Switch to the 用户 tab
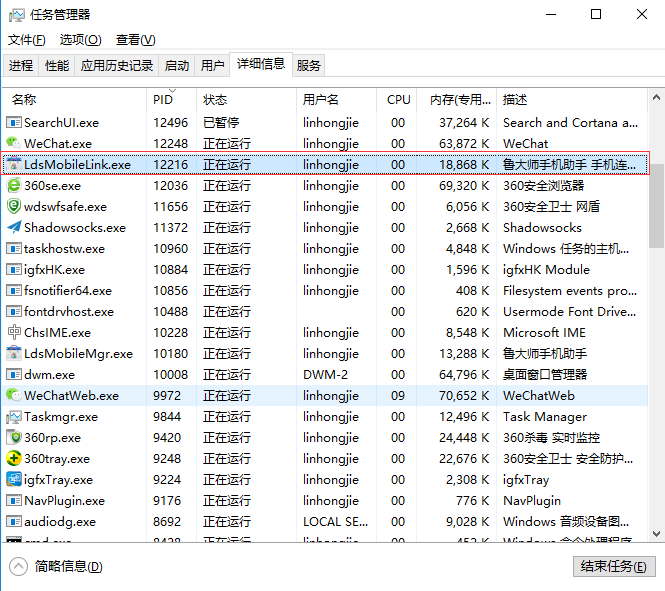665x591 pixels. pyautogui.click(x=212, y=66)
